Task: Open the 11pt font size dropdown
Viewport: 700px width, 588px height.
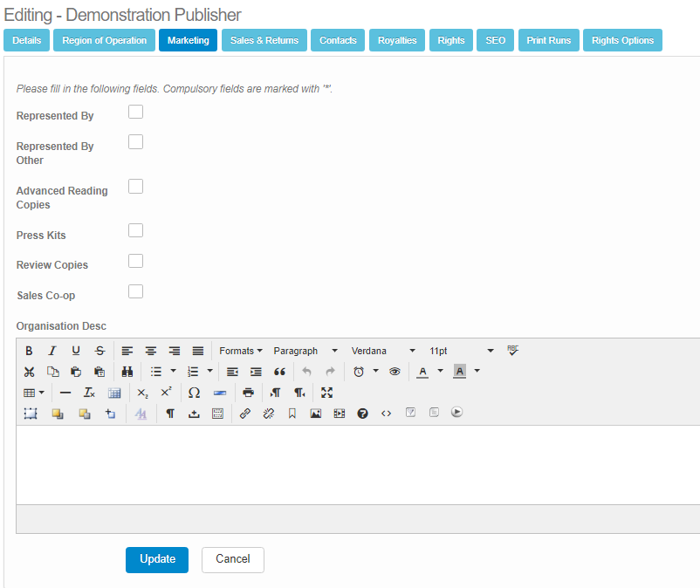Action: 461,351
